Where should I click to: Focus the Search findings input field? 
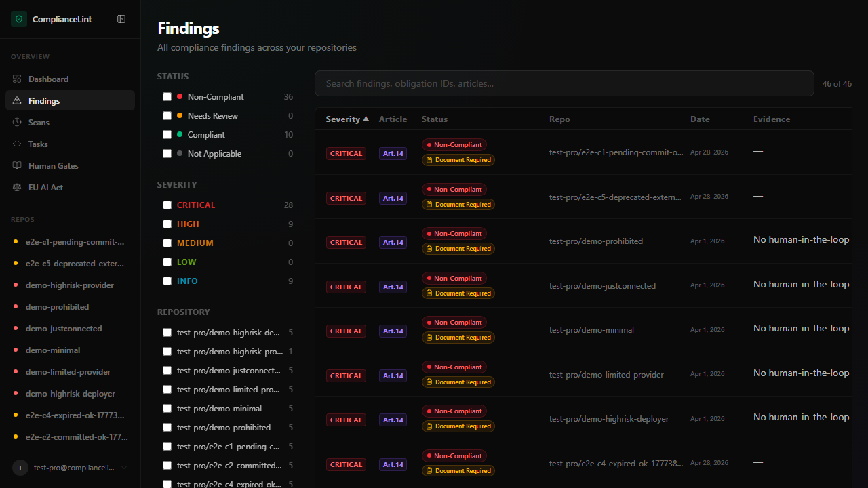click(564, 84)
